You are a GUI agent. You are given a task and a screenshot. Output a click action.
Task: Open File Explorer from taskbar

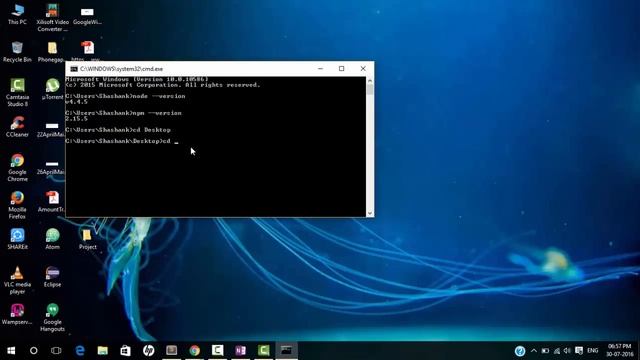point(102,351)
